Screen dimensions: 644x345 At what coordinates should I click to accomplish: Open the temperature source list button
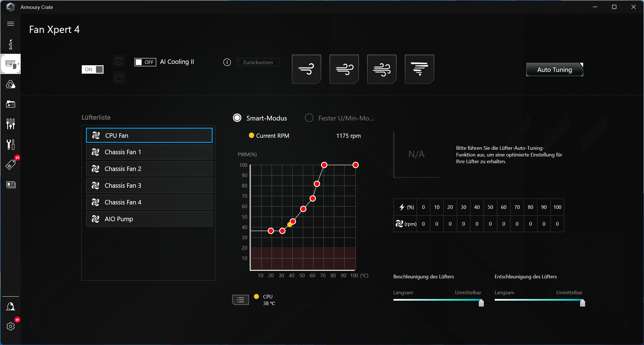pos(241,300)
